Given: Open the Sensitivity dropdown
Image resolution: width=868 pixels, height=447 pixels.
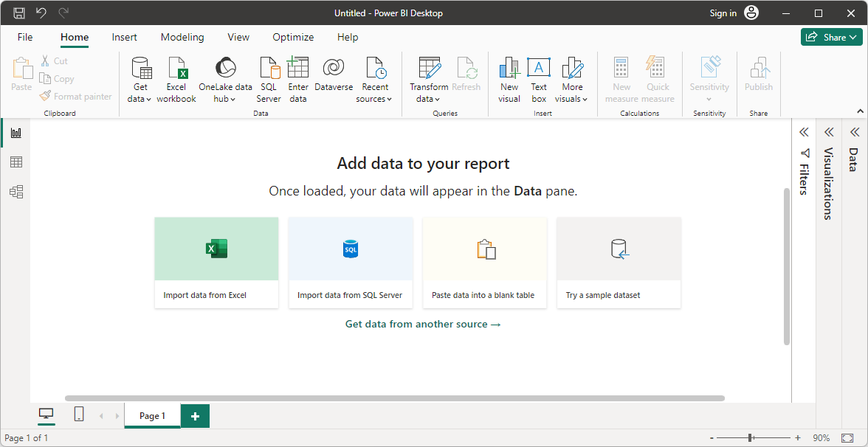Looking at the screenshot, I should tap(709, 80).
